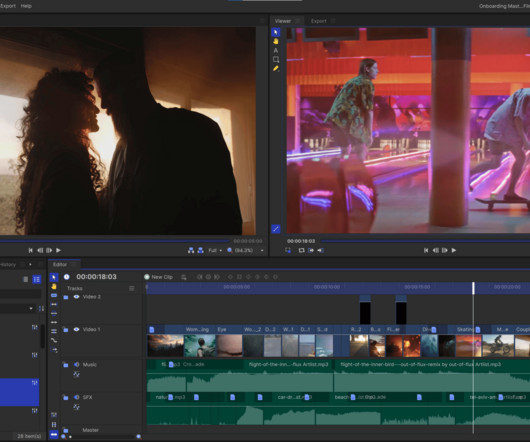Click the curve tool in timeline toolbar

[x=54, y=340]
